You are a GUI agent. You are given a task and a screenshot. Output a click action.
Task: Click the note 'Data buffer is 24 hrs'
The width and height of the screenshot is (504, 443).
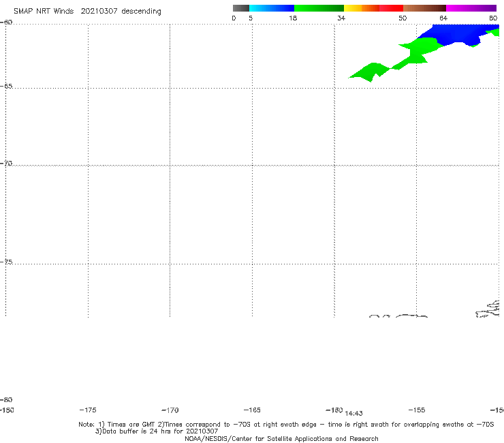click(134, 431)
